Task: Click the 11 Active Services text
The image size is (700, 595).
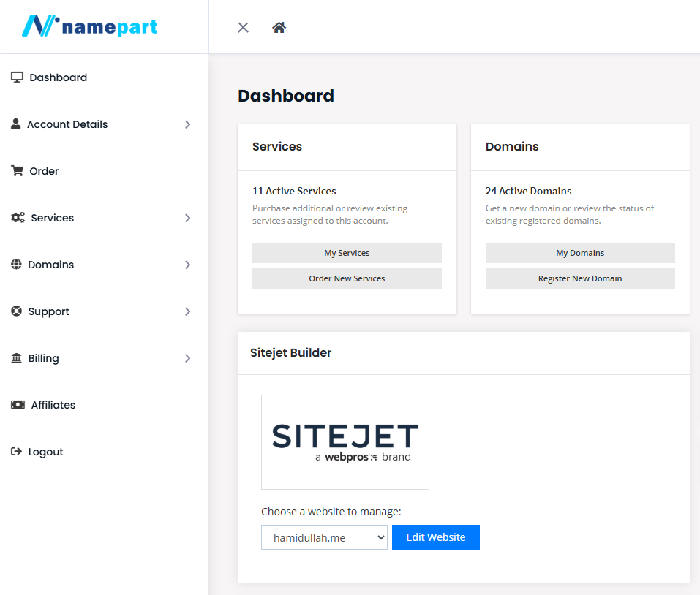Action: [x=294, y=191]
